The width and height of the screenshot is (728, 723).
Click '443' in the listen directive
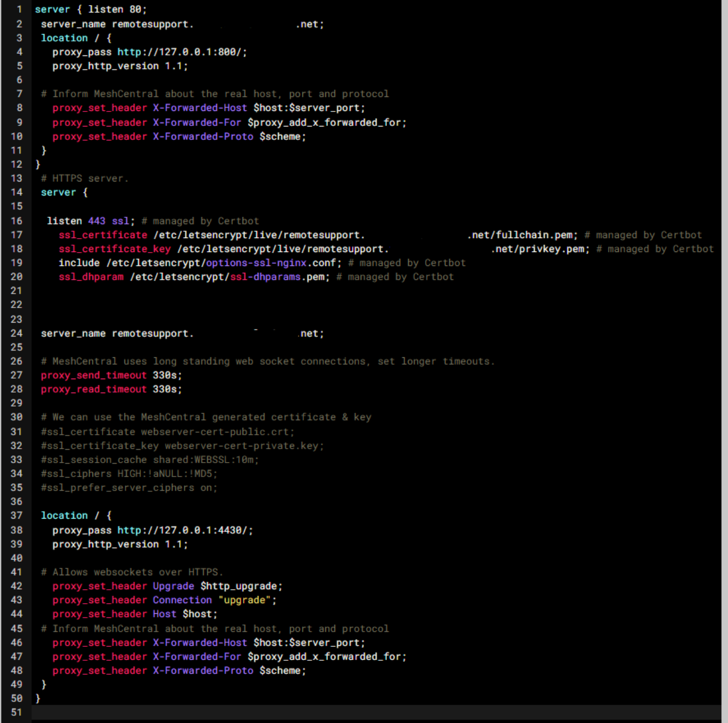tap(97, 221)
